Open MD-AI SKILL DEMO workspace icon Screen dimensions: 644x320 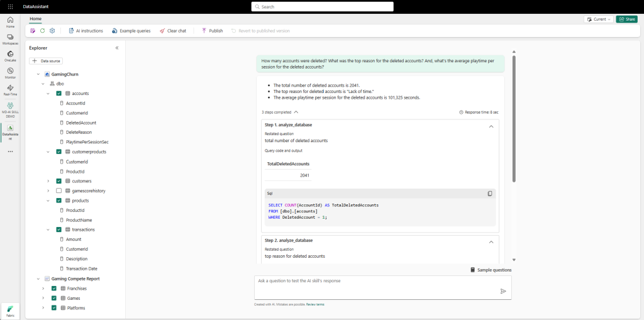coord(10,109)
